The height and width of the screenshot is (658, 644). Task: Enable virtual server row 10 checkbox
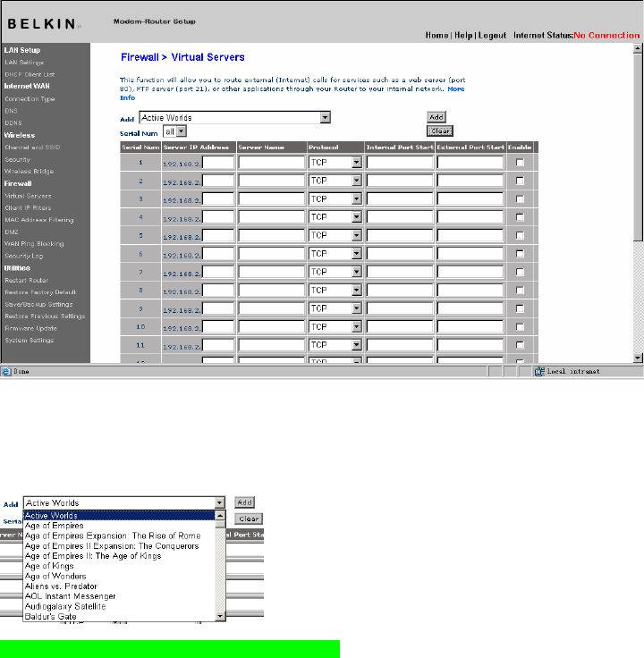pyautogui.click(x=520, y=327)
